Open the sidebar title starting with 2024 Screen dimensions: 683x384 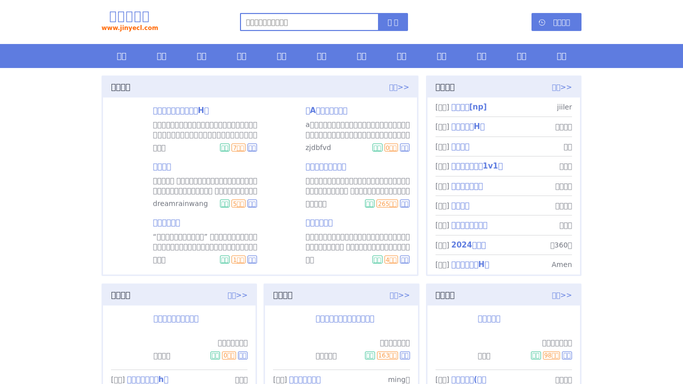click(468, 245)
